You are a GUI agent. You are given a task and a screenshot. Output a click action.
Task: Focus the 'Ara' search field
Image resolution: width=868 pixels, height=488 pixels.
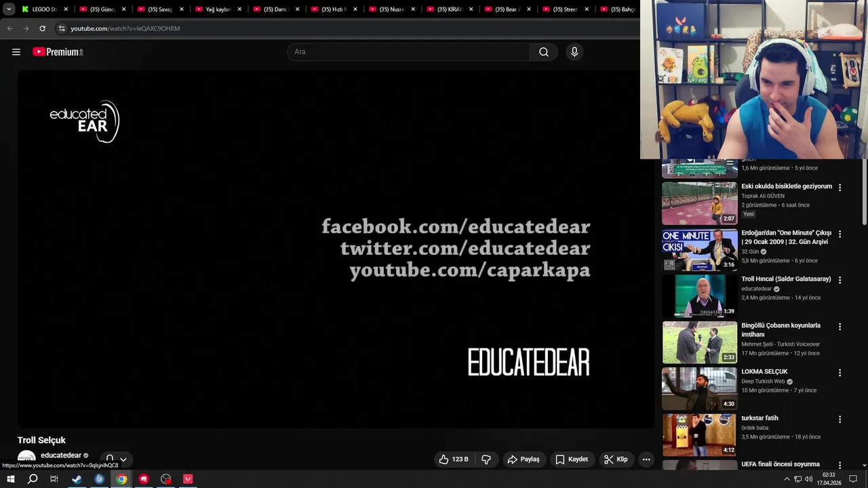click(x=408, y=52)
